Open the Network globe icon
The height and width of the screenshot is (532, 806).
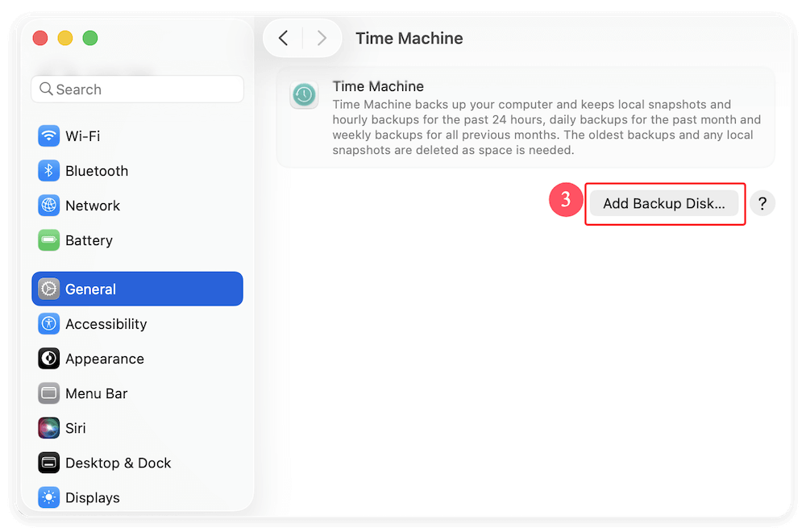(x=49, y=206)
